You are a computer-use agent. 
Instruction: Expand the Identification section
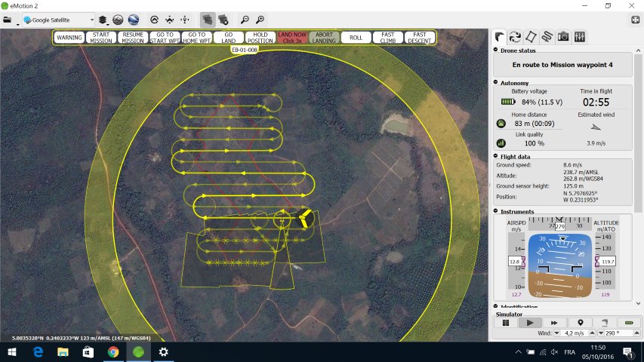pyautogui.click(x=496, y=306)
